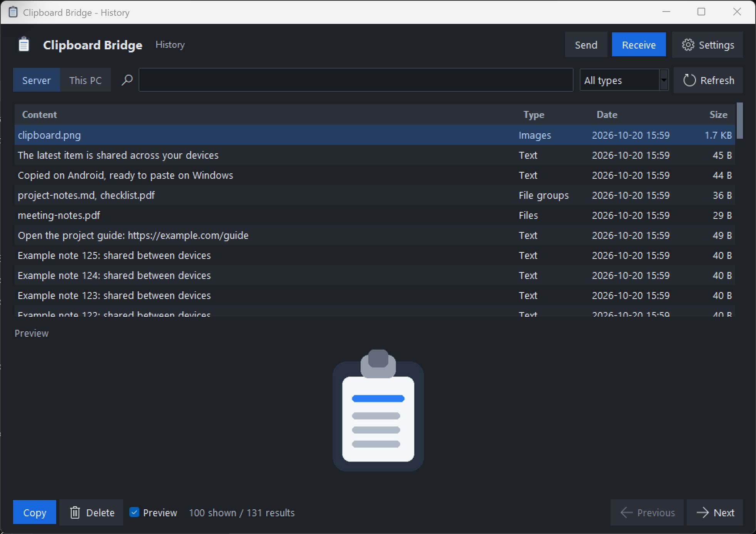Screen dimensions: 756x534
Task: Click the 1.7 KB size cell
Action: coord(718,135)
